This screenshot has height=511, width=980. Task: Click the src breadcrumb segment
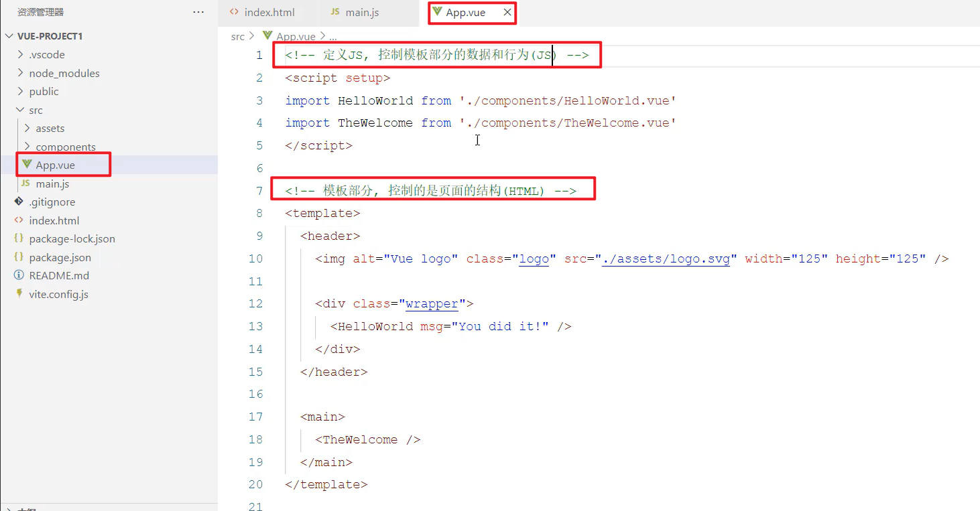pos(238,37)
